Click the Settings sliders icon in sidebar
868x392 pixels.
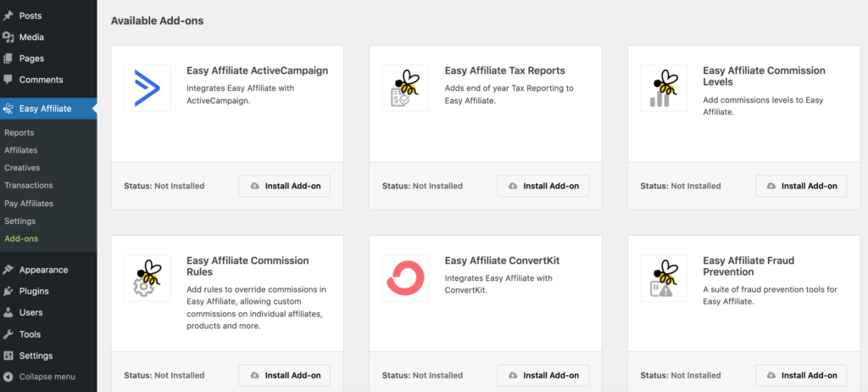(x=8, y=356)
